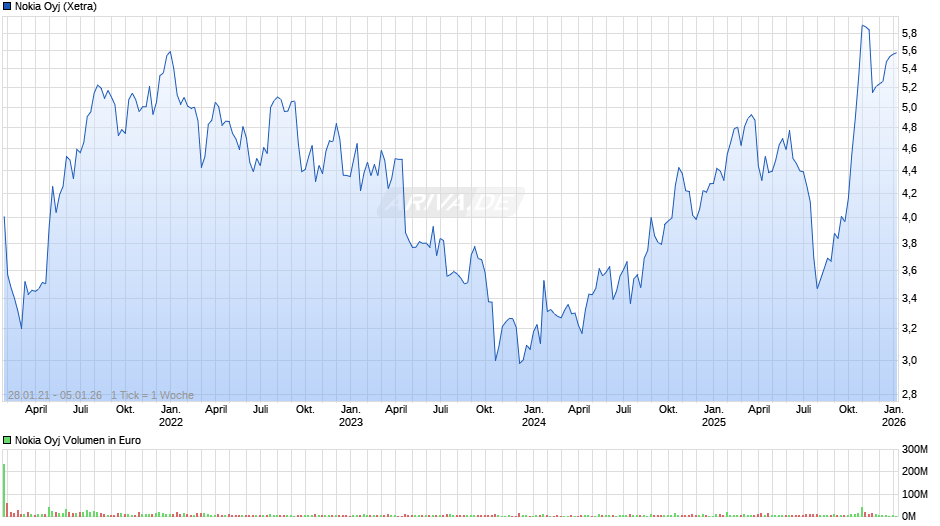Click the 'Jan. 2025' time axis label
Screen dimensions: 940x526
(713, 416)
